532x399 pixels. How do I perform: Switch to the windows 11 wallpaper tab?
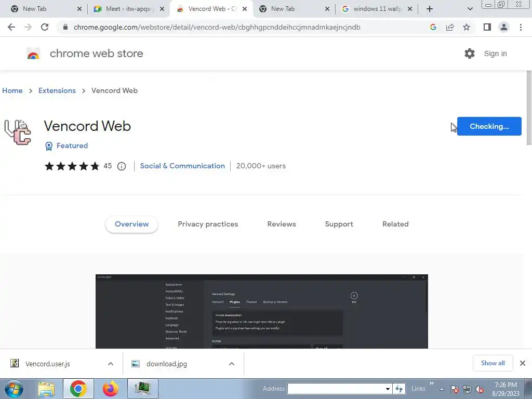pyautogui.click(x=377, y=9)
